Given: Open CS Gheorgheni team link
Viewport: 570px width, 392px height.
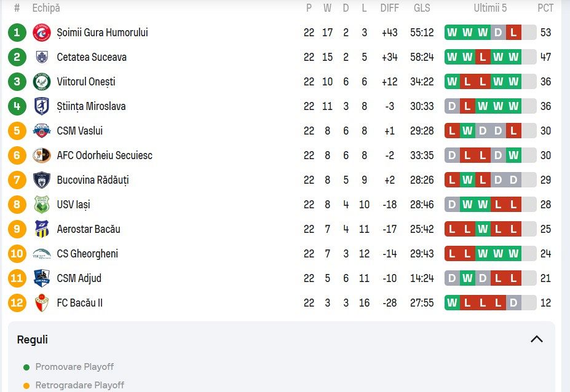Looking at the screenshot, I should click(x=87, y=254).
